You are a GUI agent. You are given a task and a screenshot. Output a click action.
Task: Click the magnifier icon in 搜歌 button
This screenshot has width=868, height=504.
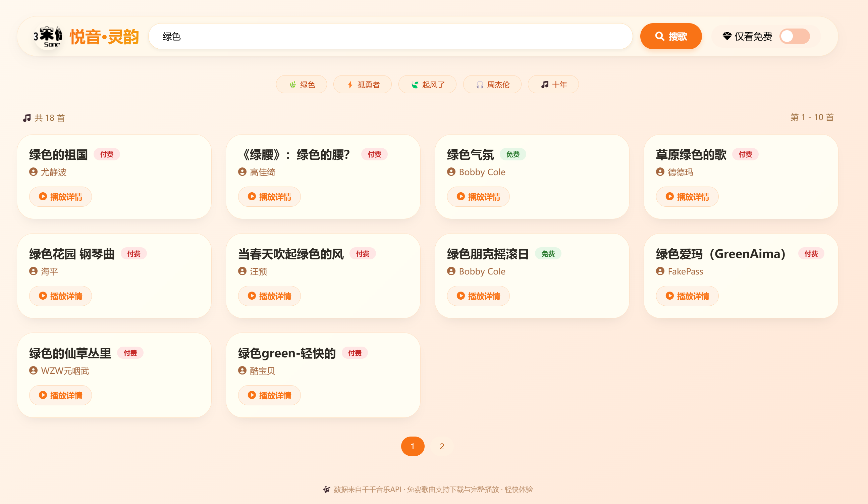click(660, 36)
